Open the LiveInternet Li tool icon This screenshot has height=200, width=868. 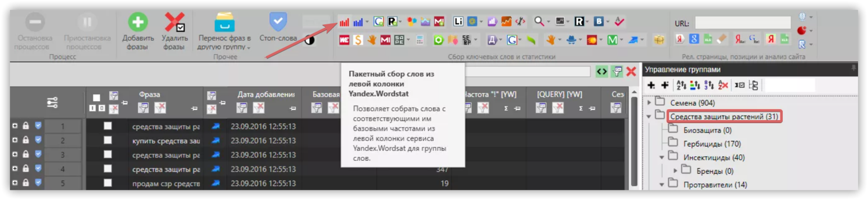tap(458, 22)
